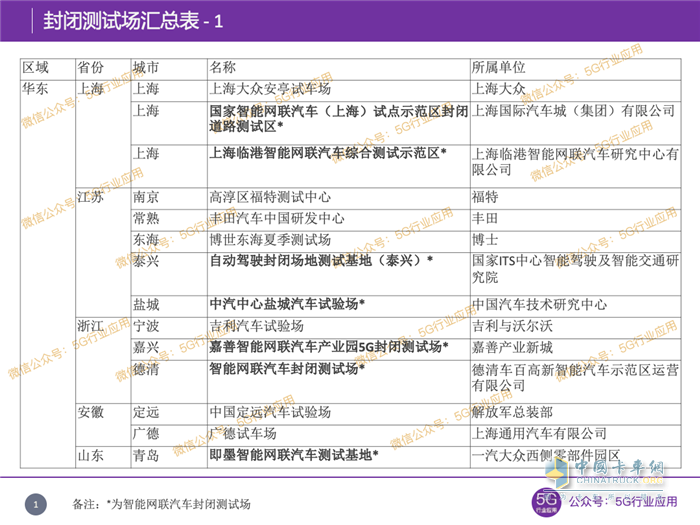The image size is (700, 525).
Task: Select 丰田汽车中国研发中心 cell
Action: pyautogui.click(x=339, y=220)
